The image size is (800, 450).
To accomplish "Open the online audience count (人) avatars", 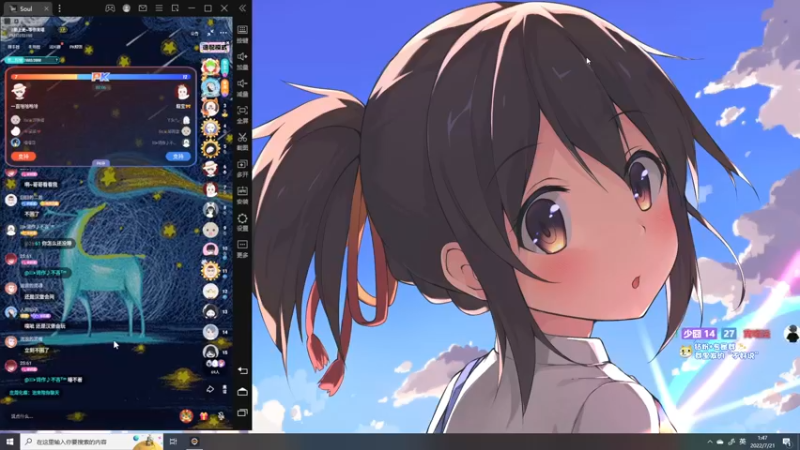I will tap(215, 366).
